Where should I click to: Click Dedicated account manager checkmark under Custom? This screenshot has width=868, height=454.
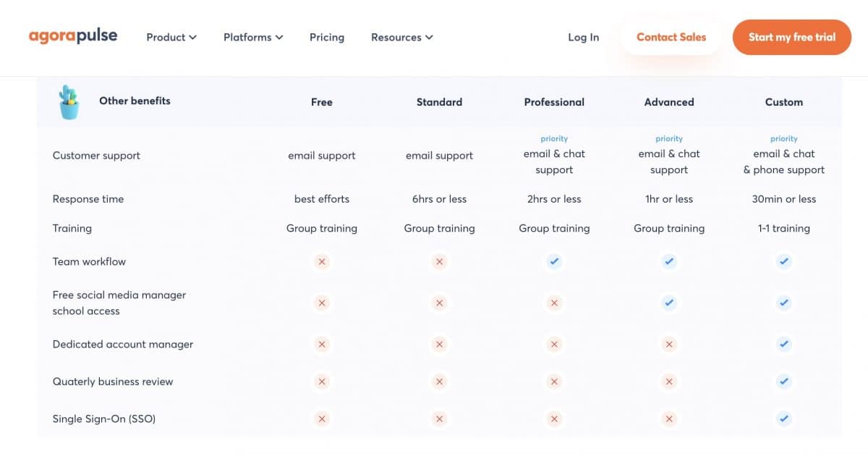pyautogui.click(x=784, y=344)
